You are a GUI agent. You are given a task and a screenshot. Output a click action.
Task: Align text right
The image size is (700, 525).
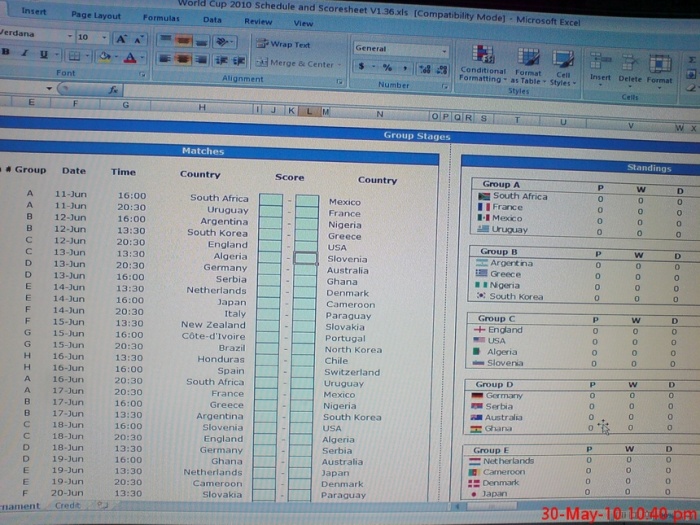click(201, 60)
